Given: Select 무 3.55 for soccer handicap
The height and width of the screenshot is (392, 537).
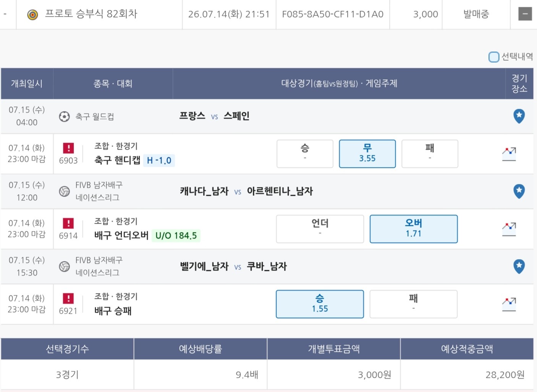Looking at the screenshot, I should click(x=367, y=154).
